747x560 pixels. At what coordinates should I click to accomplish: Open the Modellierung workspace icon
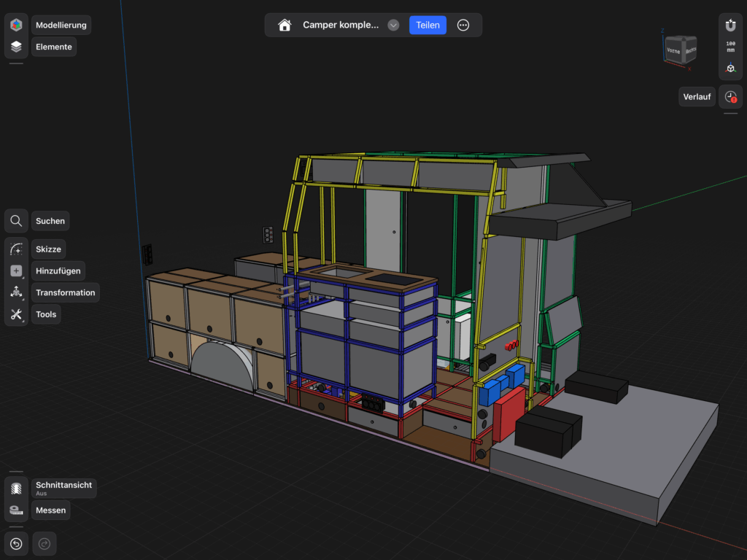(16, 25)
